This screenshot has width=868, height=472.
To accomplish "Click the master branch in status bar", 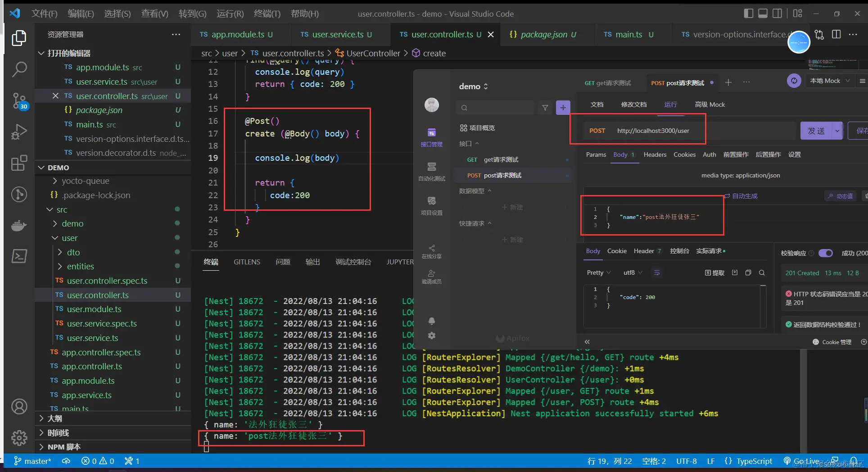I will [32, 461].
